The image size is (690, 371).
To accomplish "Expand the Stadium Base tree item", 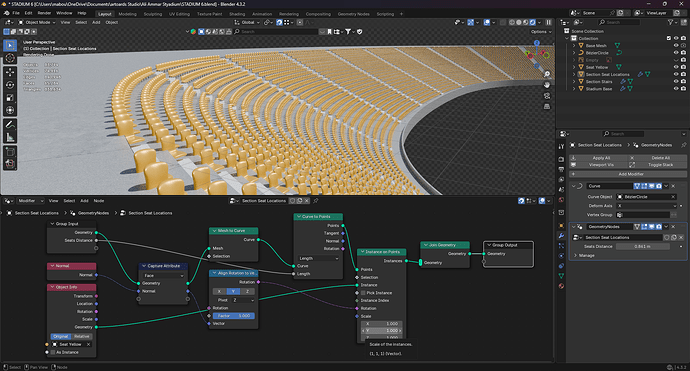I will [x=574, y=88].
